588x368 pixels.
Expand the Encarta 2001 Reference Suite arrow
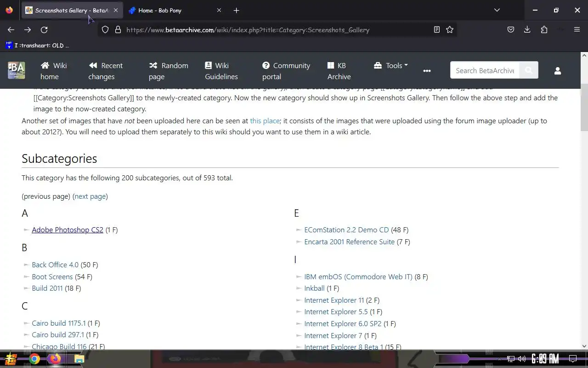point(299,242)
